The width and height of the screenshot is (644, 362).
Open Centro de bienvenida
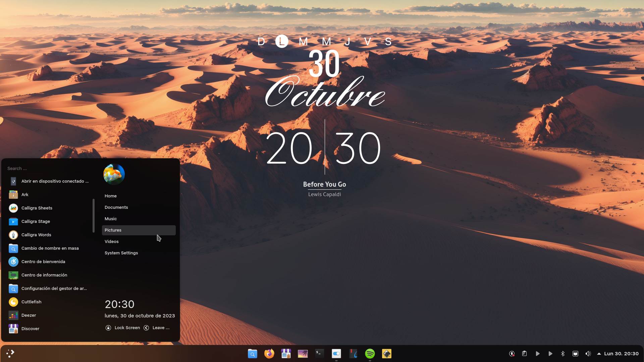(x=50, y=262)
